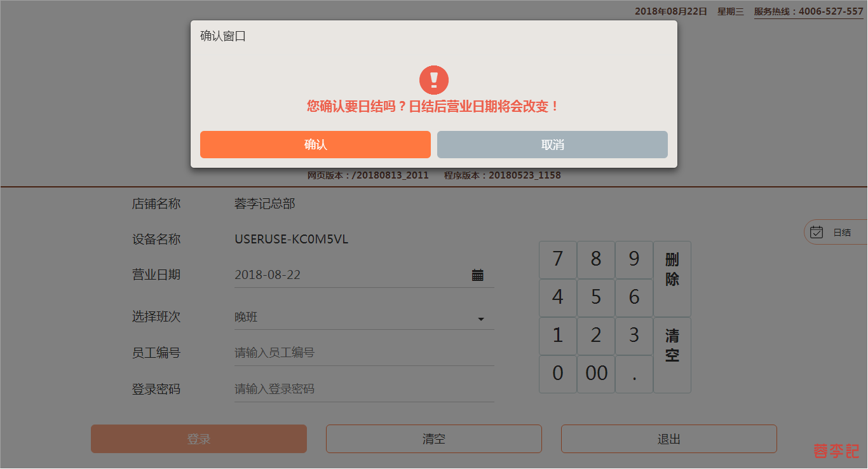Tap keypad digit 7
This screenshot has width=868, height=469.
pos(558,259)
